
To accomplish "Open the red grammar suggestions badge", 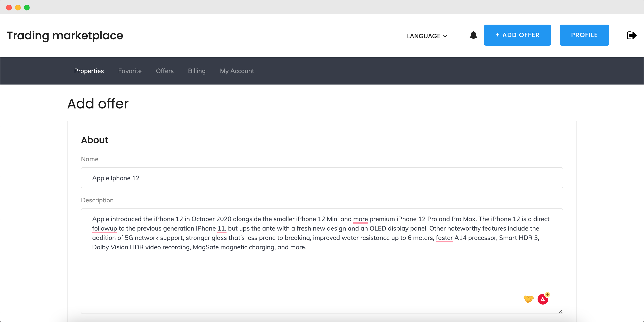I will pyautogui.click(x=543, y=299).
